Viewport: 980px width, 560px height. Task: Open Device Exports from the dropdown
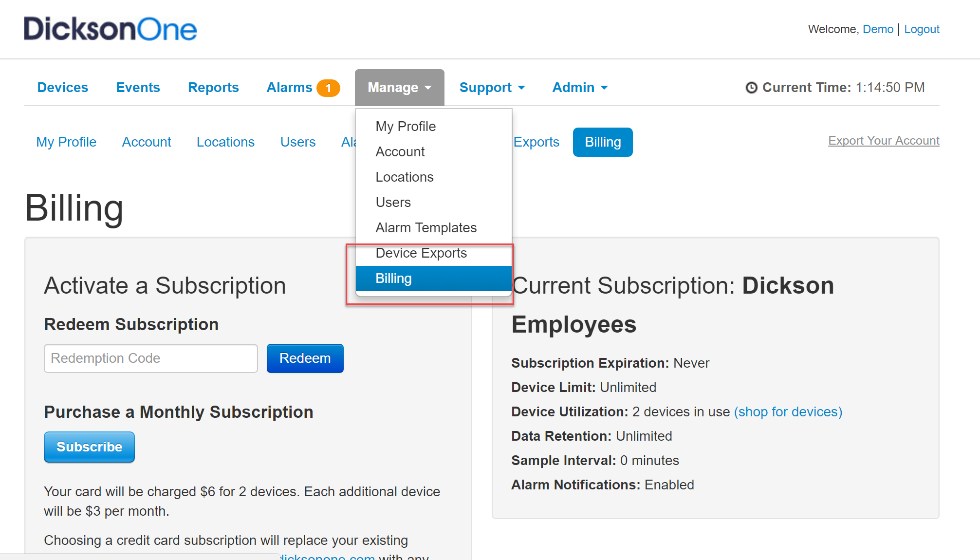pos(434,253)
